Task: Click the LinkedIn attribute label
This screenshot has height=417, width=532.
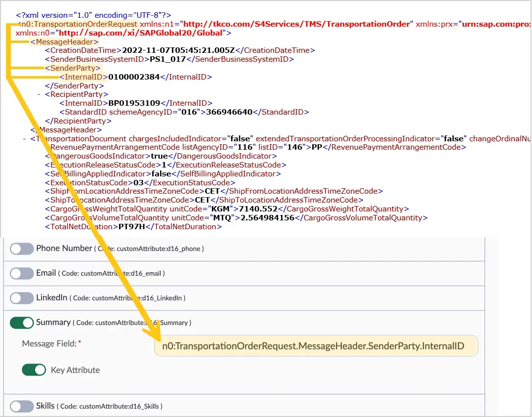Action: point(51,297)
